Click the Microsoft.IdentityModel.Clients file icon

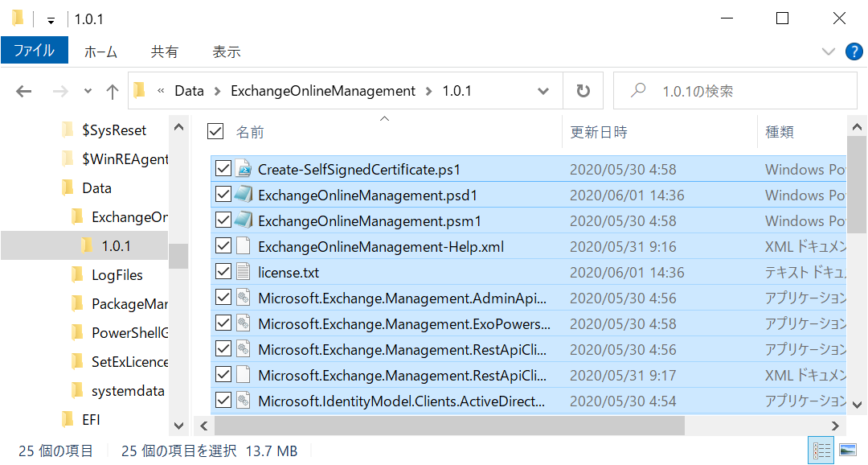244,400
